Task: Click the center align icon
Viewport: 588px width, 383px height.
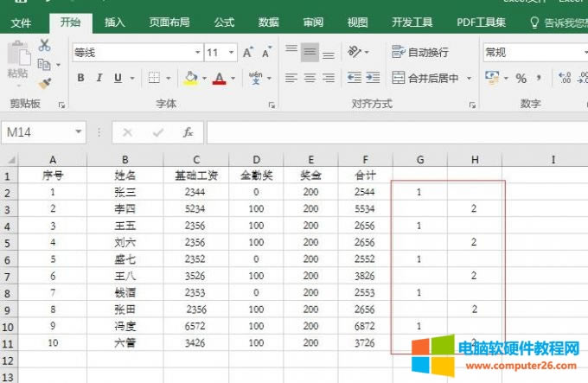Action: [310, 79]
